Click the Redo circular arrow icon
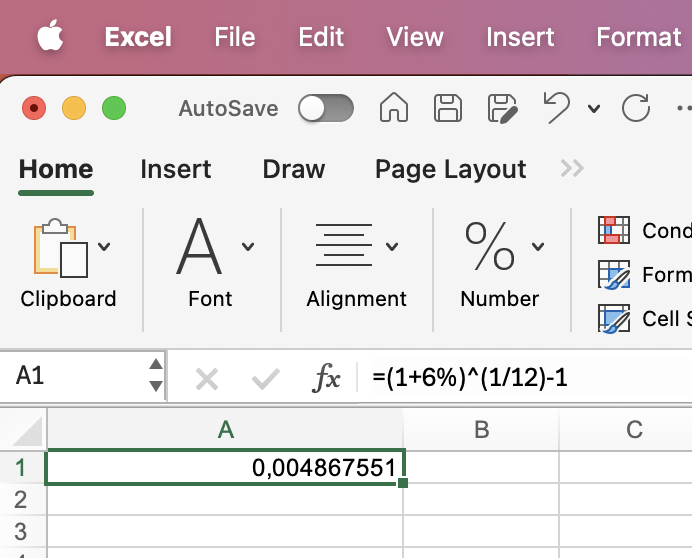692x558 pixels. [x=635, y=108]
